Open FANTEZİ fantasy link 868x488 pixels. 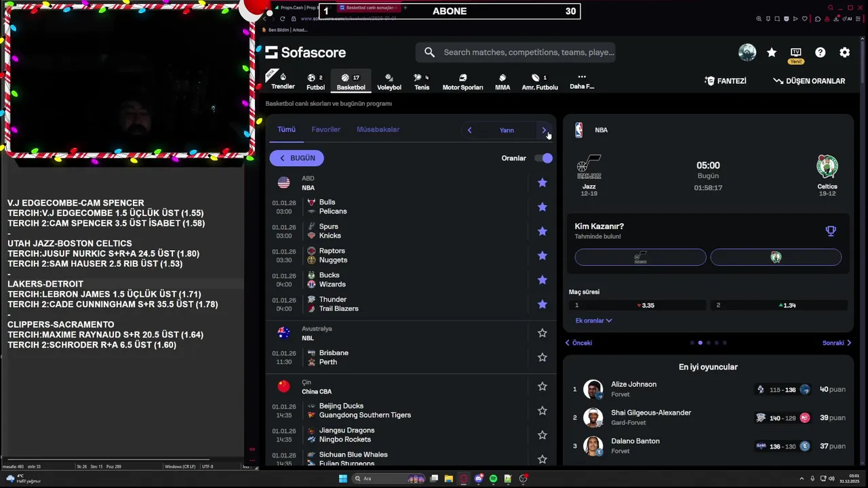point(726,81)
